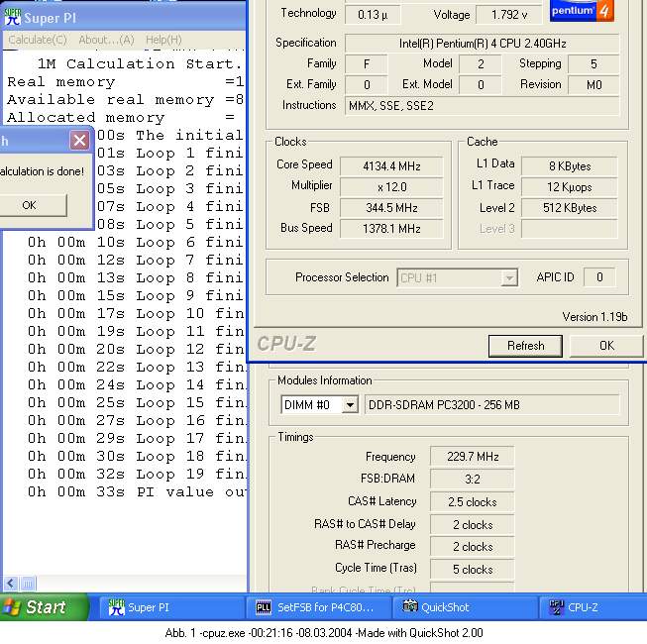This screenshot has height=644, width=647.
Task: Click the Super PI title bar icon
Action: (12, 17)
